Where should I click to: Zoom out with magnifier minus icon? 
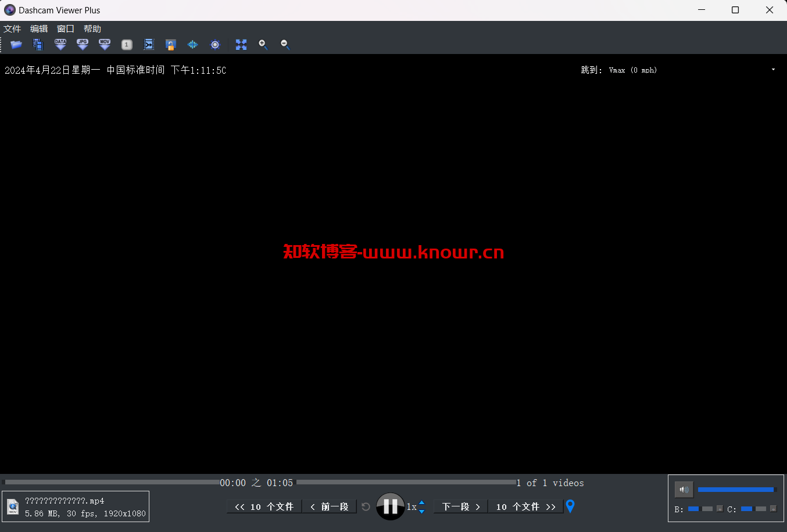[x=285, y=45]
